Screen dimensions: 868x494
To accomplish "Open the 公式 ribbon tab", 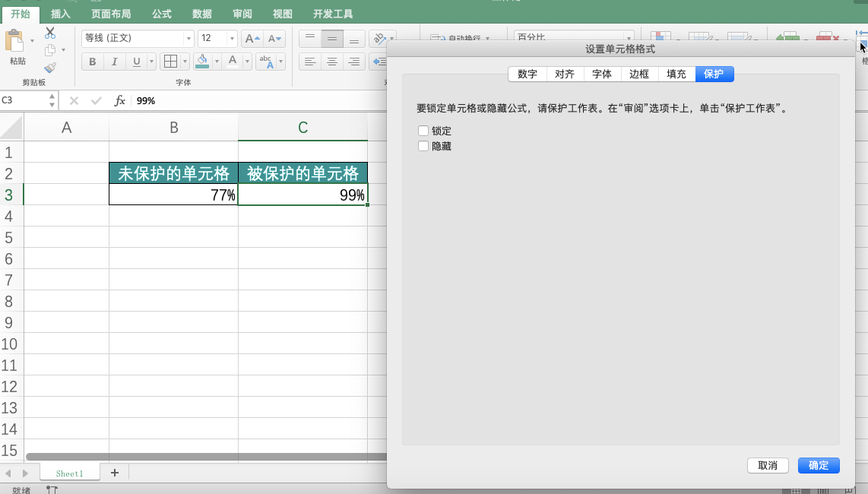I will (162, 14).
